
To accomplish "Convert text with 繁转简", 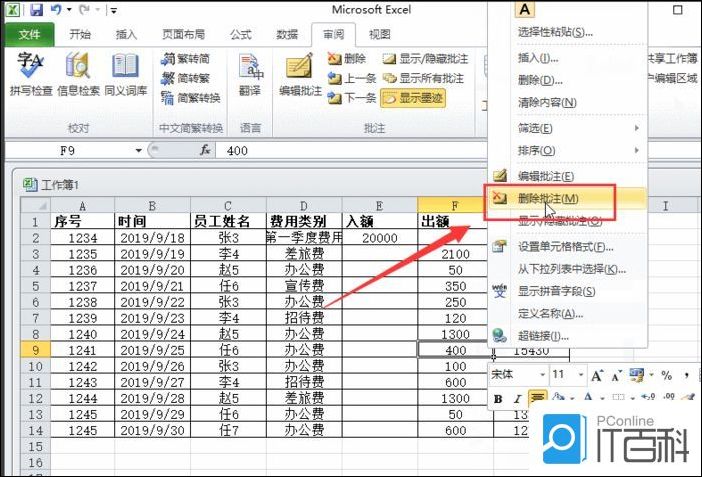I will [185, 59].
